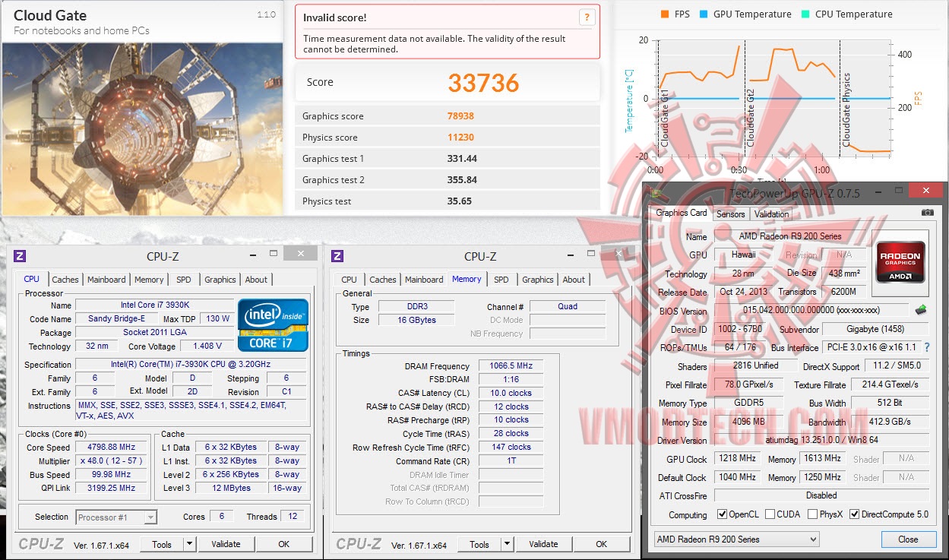Click Tools button in the Memory-tab CPU-Z window
Viewport: 949px width, 560px height.
(x=479, y=544)
